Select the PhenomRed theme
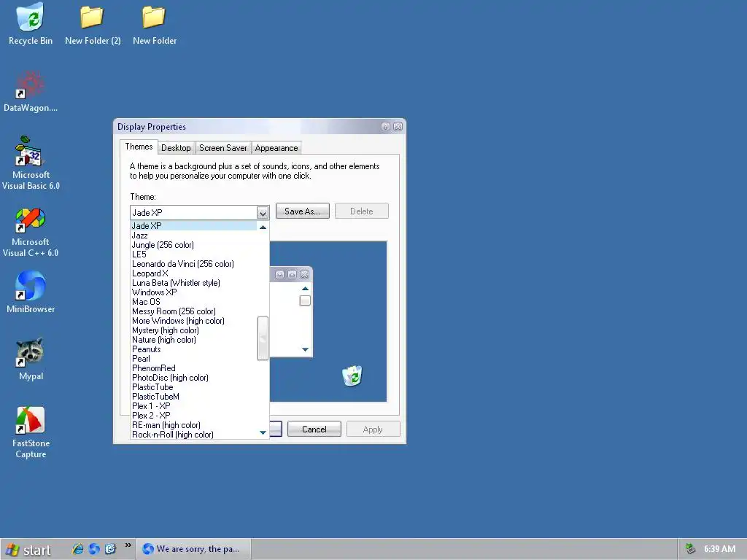This screenshot has height=560, width=747. (193, 368)
